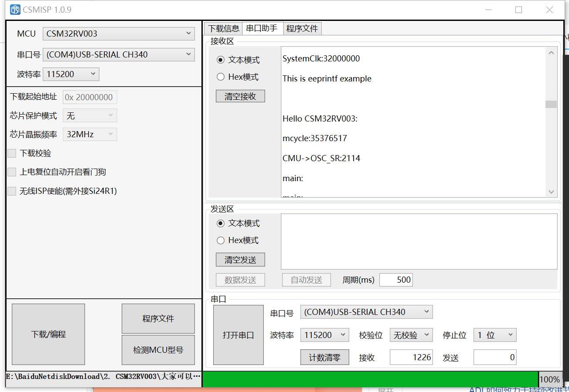
Task: Click the file path text in status bar
Action: (x=104, y=376)
